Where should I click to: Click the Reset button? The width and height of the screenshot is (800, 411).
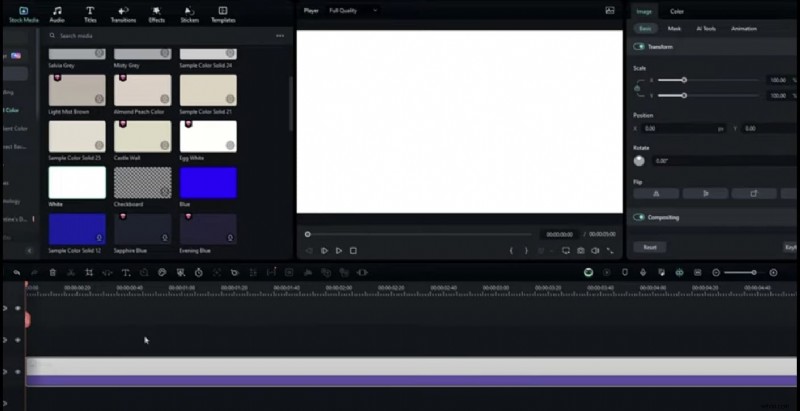649,246
